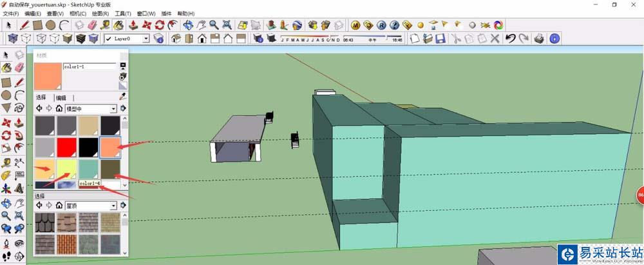Open the Layer0 layer dropdown

point(146,39)
